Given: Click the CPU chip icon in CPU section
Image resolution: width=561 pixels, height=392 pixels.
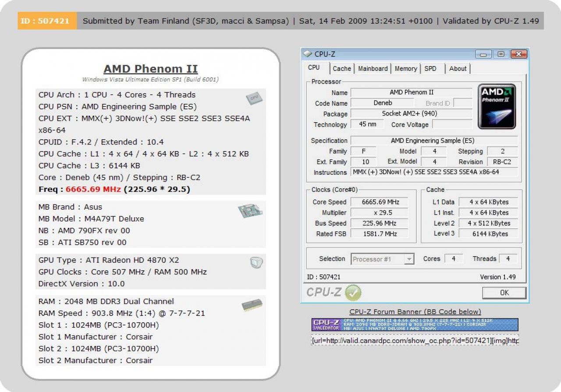Looking at the screenshot, I should (254, 99).
